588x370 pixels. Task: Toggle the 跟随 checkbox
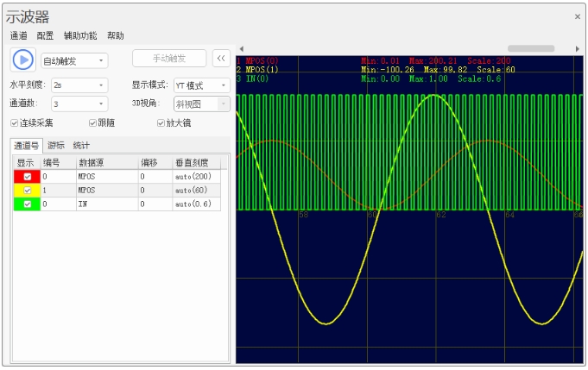pyautogui.click(x=92, y=123)
